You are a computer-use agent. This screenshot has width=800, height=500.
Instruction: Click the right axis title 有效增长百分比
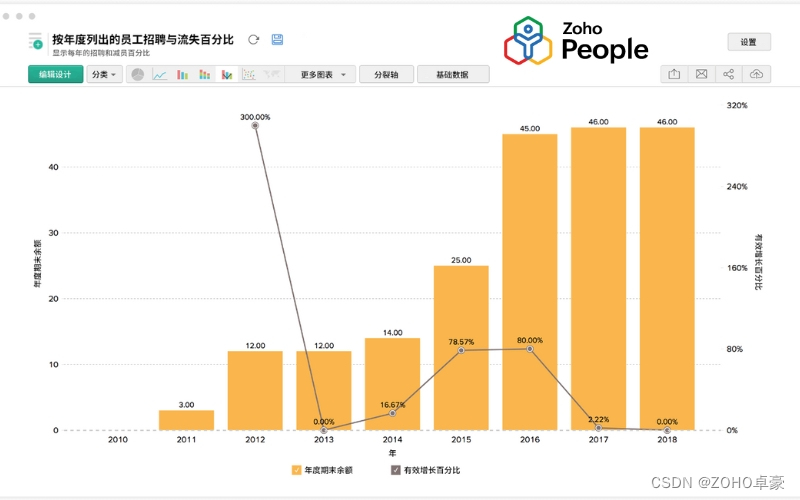tap(759, 262)
